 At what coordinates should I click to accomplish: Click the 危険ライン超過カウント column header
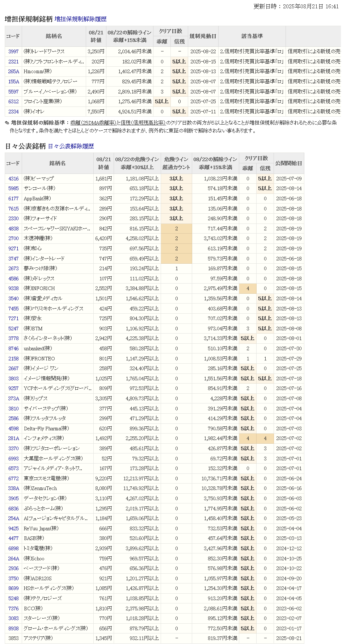click(x=176, y=163)
